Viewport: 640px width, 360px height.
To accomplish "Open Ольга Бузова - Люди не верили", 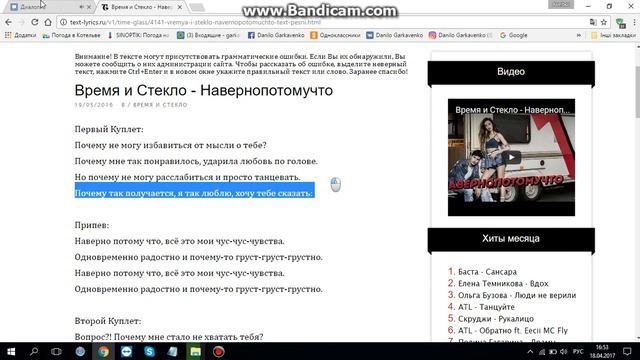I will (517, 296).
